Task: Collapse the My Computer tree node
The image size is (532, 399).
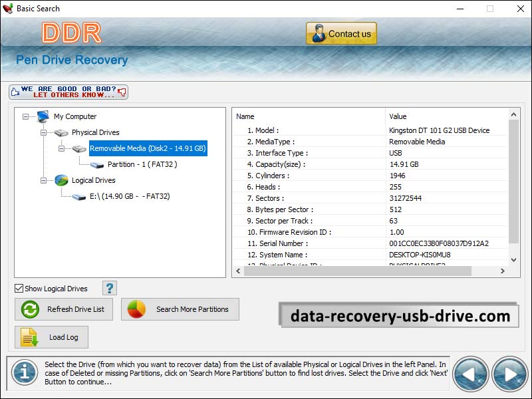Action: click(x=24, y=116)
